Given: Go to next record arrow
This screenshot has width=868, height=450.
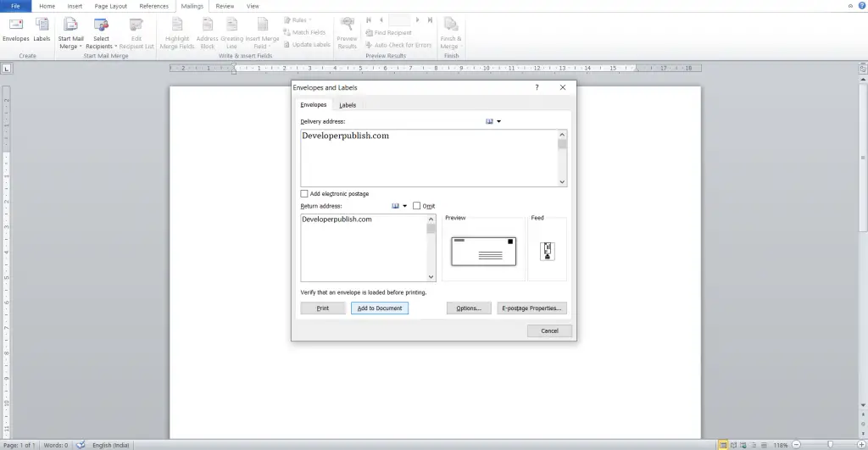Looking at the screenshot, I should click(417, 20).
